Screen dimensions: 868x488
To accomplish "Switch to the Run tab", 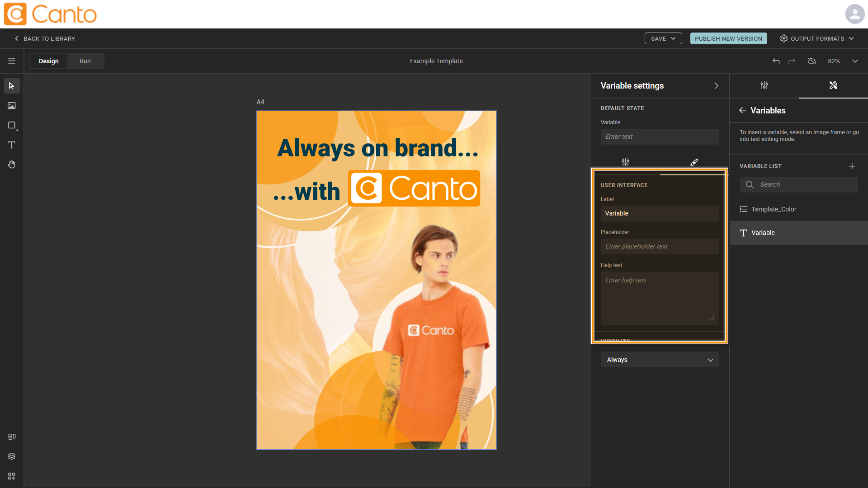I will click(85, 61).
